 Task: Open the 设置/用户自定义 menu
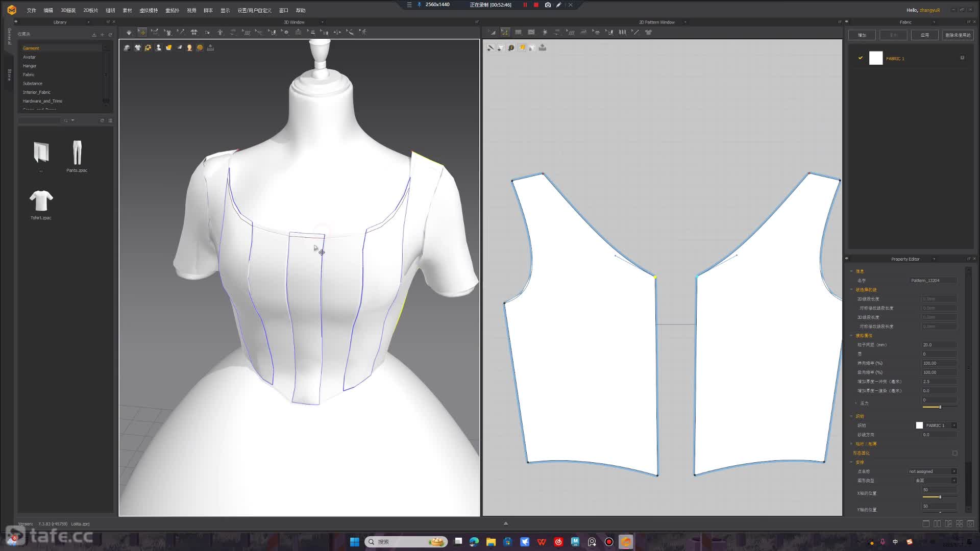(254, 10)
